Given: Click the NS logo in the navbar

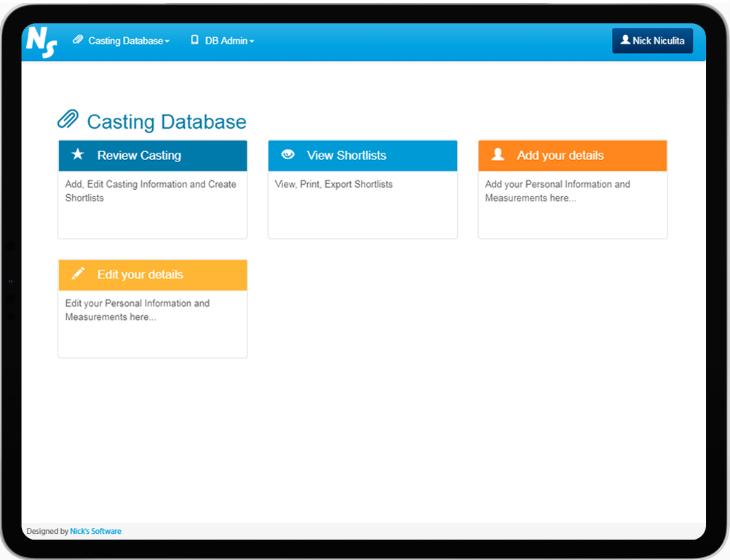Looking at the screenshot, I should pos(41,42).
